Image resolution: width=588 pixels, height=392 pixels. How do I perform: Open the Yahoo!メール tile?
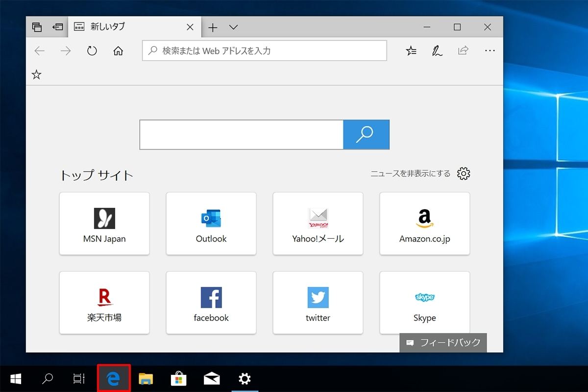318,223
